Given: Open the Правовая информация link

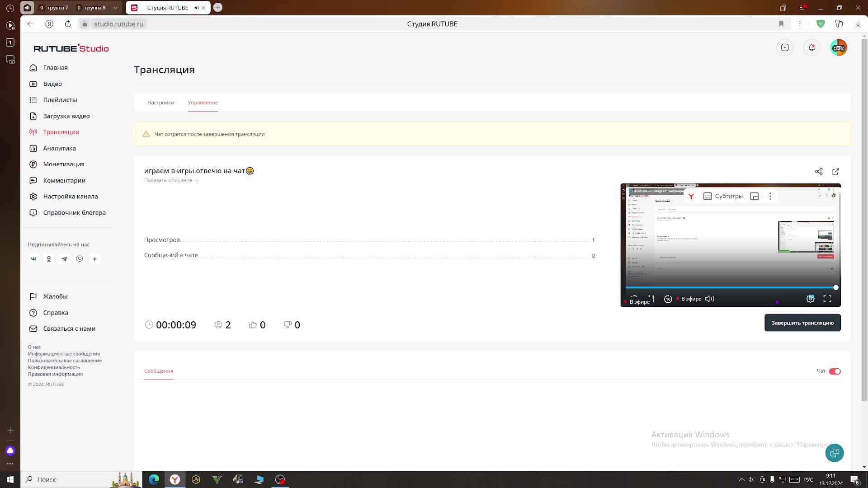Looking at the screenshot, I should 55,374.
